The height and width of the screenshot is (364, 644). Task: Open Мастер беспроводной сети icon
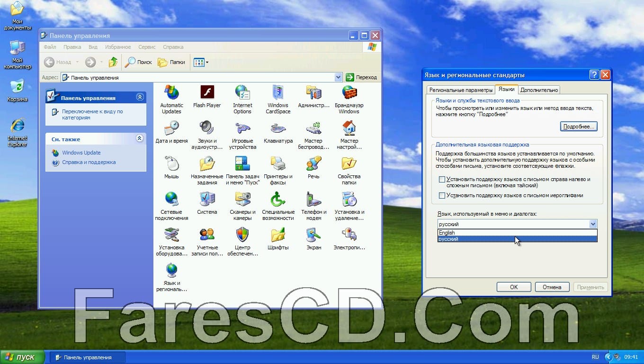(x=313, y=135)
